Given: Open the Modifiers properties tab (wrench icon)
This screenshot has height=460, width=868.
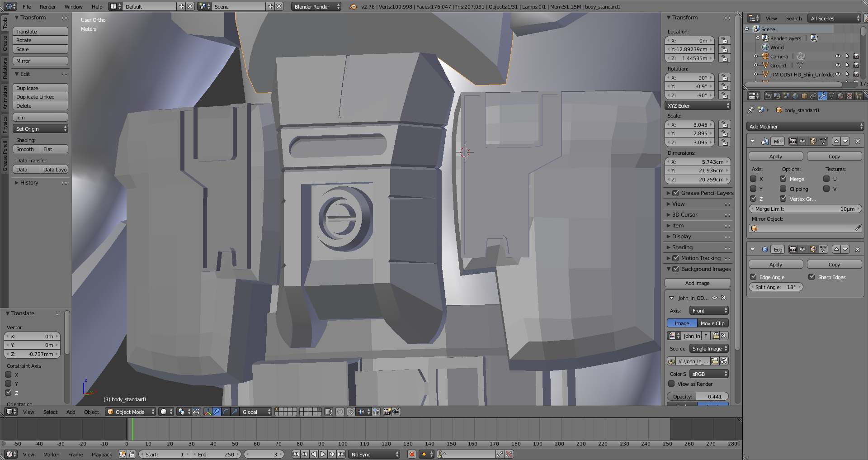Looking at the screenshot, I should [x=822, y=96].
